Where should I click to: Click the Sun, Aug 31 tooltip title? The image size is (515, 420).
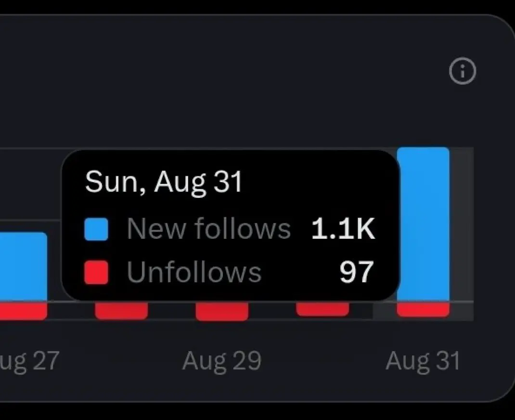click(164, 182)
